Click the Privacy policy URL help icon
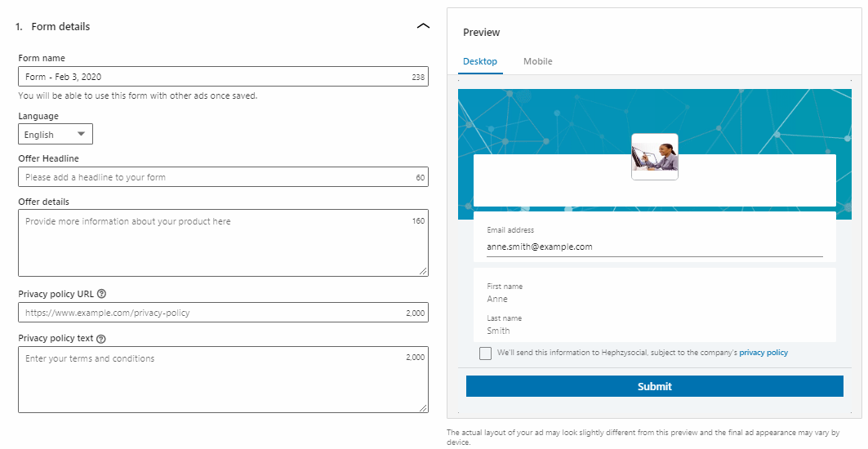This screenshot has width=868, height=449. coord(101,294)
